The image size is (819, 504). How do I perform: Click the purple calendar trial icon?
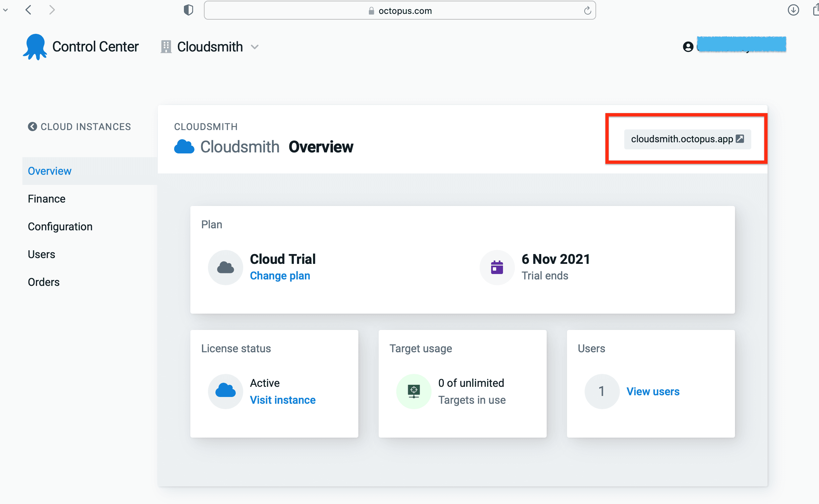tap(497, 267)
